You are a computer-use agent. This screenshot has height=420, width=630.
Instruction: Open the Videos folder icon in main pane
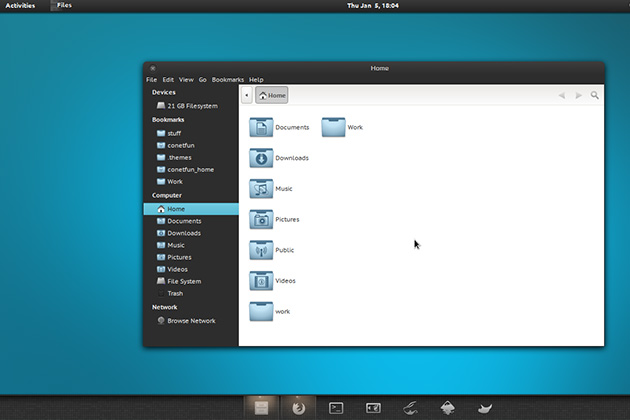click(261, 281)
